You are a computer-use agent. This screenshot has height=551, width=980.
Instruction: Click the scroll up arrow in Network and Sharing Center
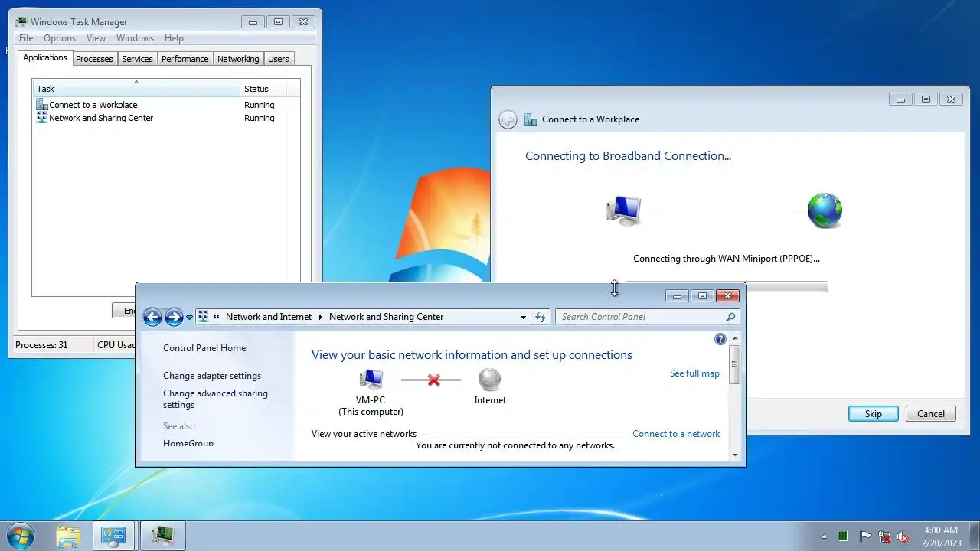click(x=735, y=338)
